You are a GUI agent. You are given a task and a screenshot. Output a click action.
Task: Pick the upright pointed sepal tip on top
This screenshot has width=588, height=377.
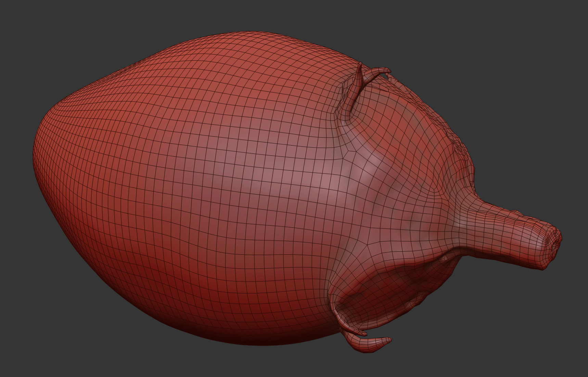tap(359, 66)
